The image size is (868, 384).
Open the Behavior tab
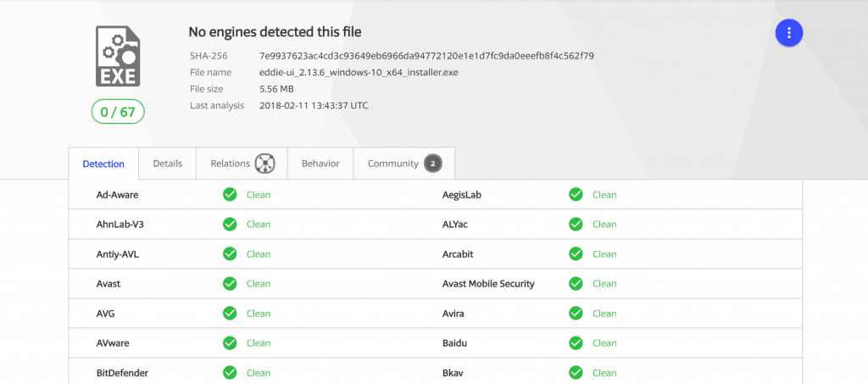[320, 164]
